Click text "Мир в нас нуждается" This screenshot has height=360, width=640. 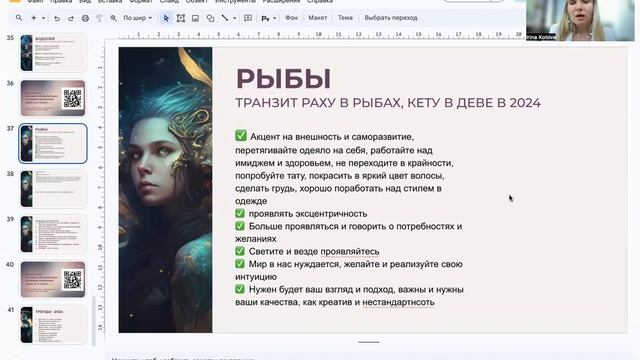(x=295, y=264)
